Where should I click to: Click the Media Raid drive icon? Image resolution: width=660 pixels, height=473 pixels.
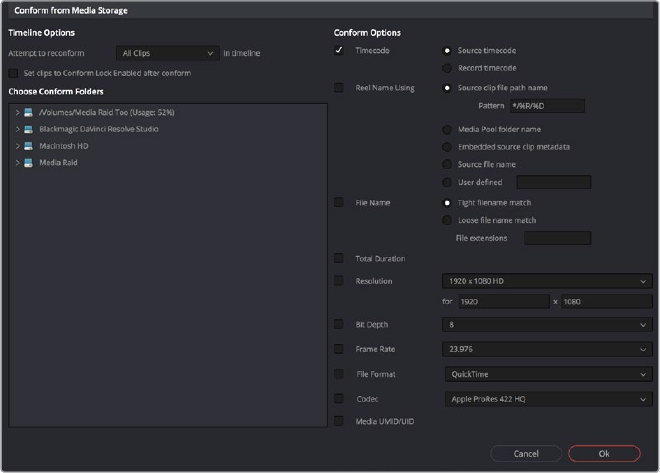(29, 162)
